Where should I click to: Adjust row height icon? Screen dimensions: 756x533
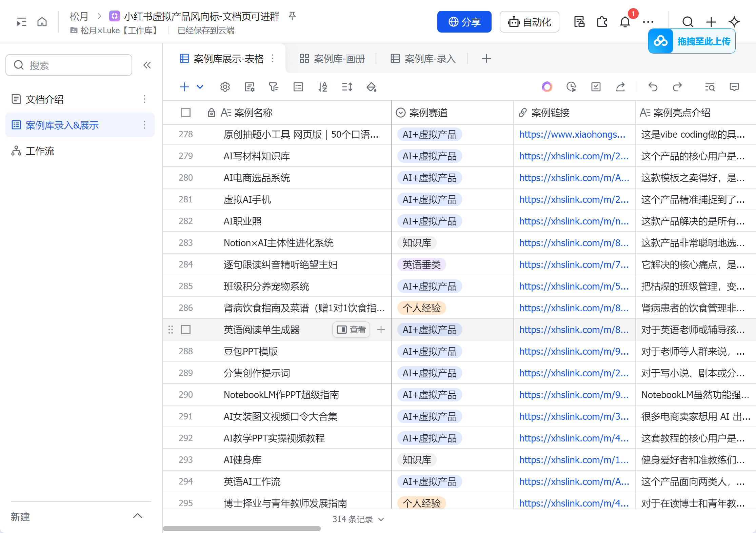(347, 87)
